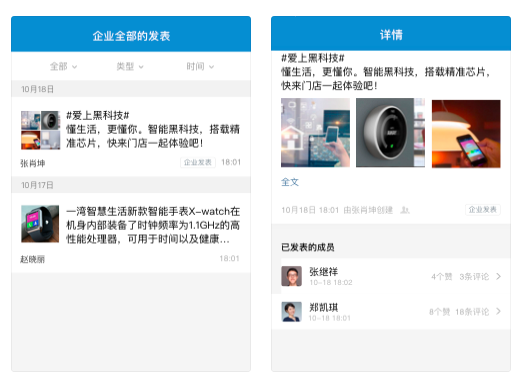Open the 全部 filter dropdown
The image size is (523, 383).
click(63, 66)
